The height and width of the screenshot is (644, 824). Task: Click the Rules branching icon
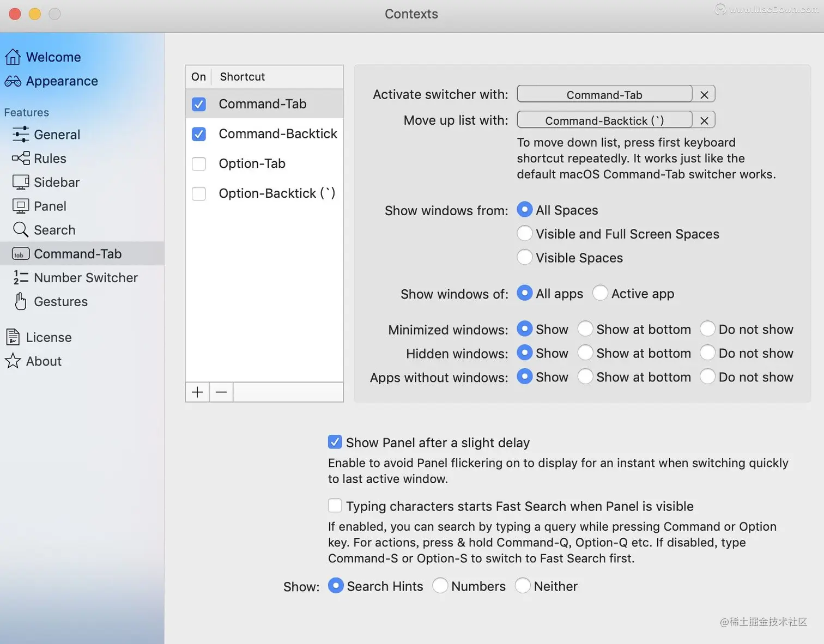(x=21, y=159)
